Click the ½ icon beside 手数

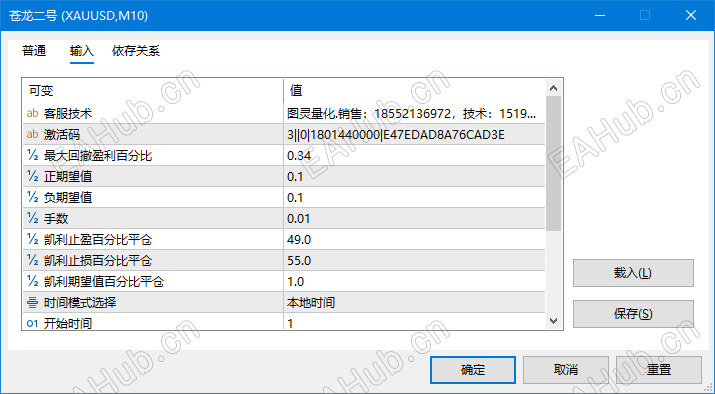(32, 218)
